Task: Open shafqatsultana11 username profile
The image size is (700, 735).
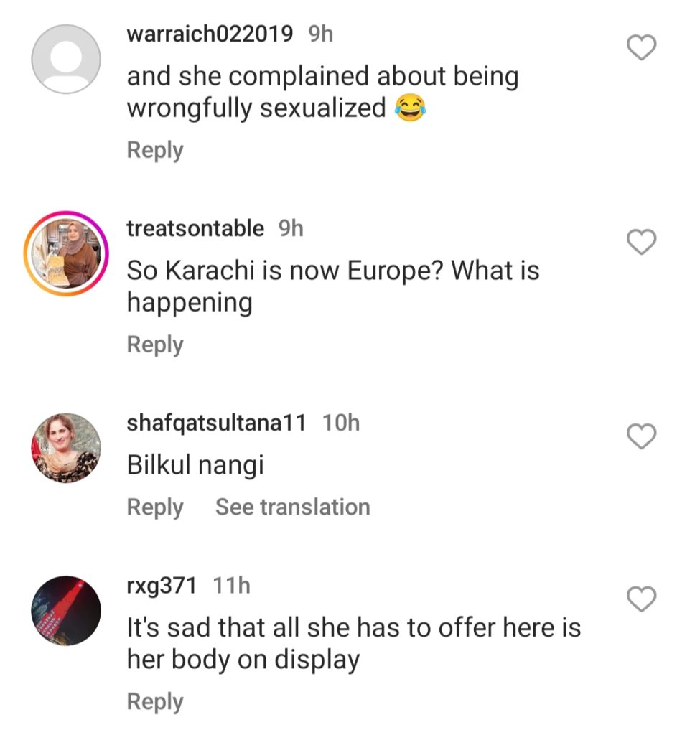Action: (216, 423)
